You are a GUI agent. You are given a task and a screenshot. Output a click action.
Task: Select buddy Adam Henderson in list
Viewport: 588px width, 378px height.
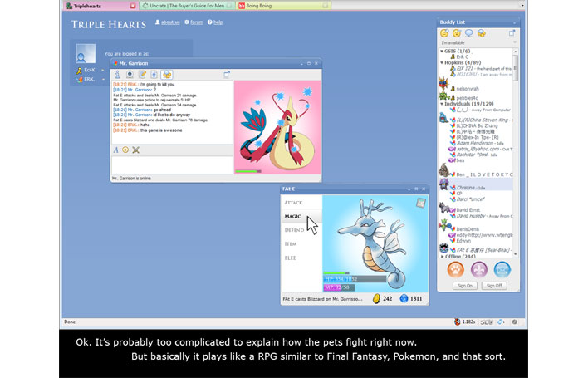478,142
